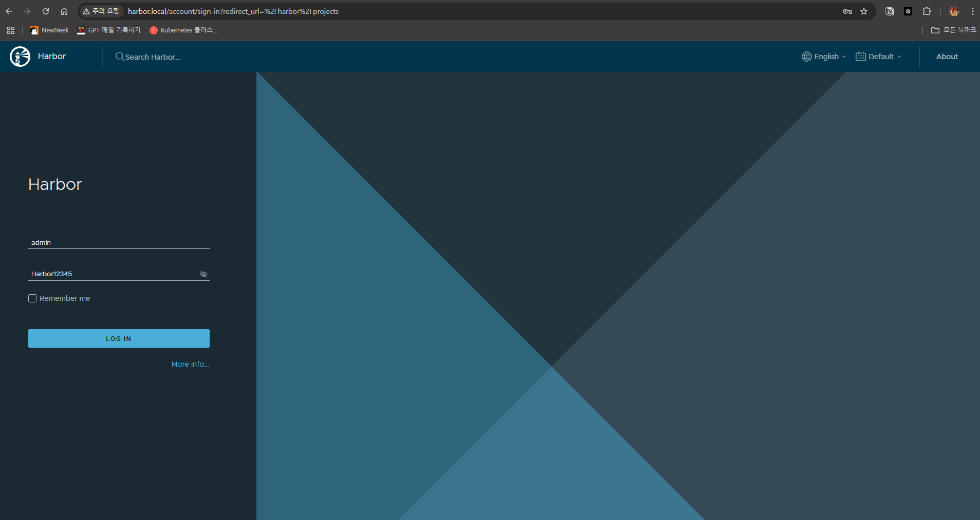Viewport: 980px width, 520px height.
Task: Open the extensions puzzle icon
Action: click(x=927, y=11)
